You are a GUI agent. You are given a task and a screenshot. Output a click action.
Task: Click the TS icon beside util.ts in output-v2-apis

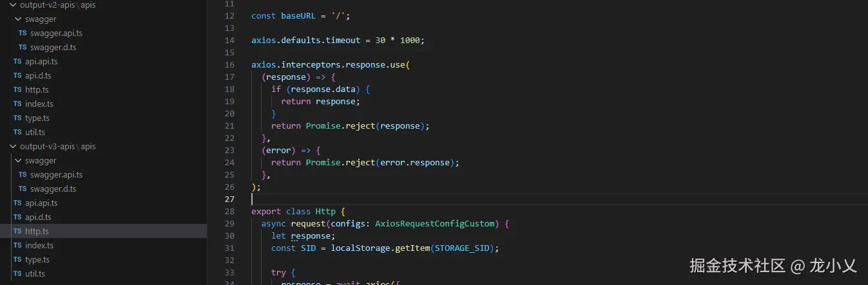click(x=17, y=133)
